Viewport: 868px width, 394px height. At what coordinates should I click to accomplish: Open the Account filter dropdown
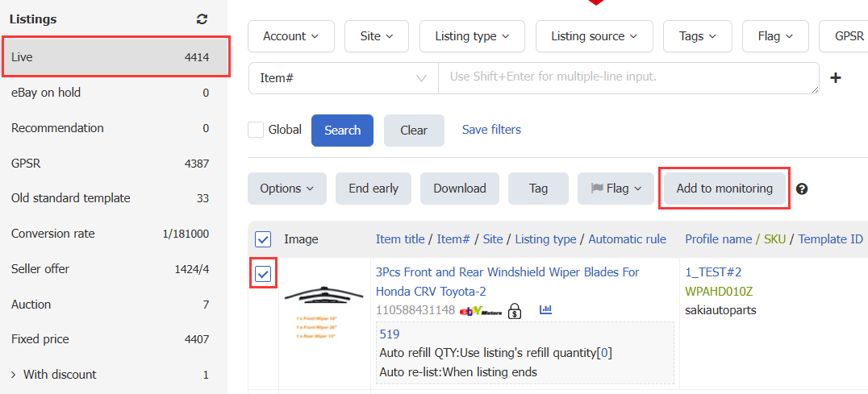click(290, 36)
